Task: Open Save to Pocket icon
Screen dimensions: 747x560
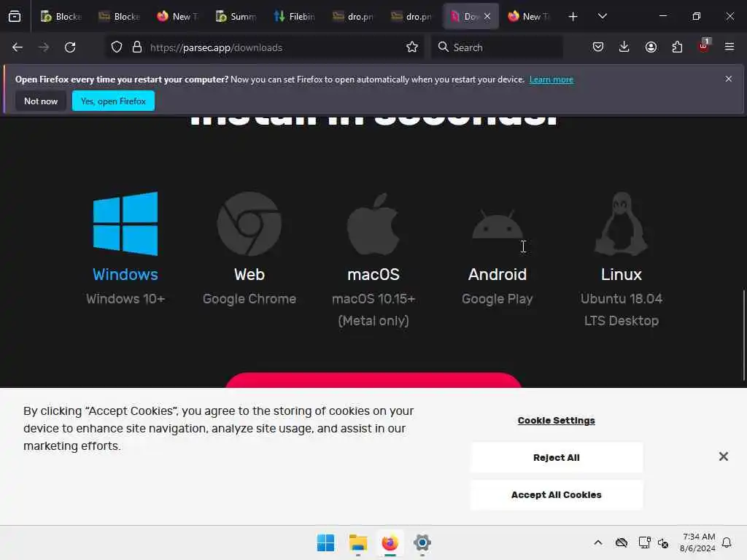Action: [598, 47]
